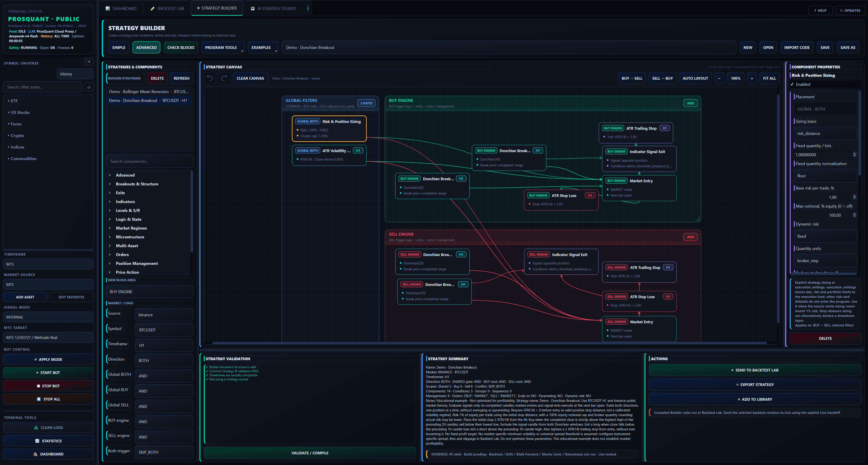Click the Fixed quantity / lots stepper arrows
Viewport: 868px width, 465px height.
(854, 155)
